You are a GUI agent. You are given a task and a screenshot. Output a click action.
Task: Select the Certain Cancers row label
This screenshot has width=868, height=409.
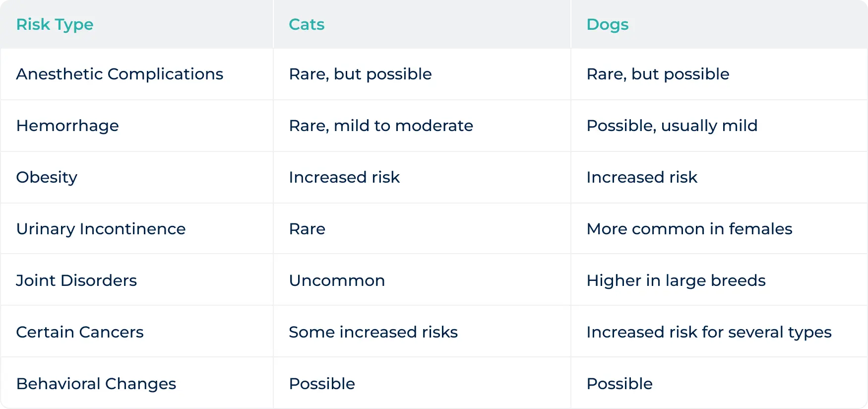click(x=80, y=332)
